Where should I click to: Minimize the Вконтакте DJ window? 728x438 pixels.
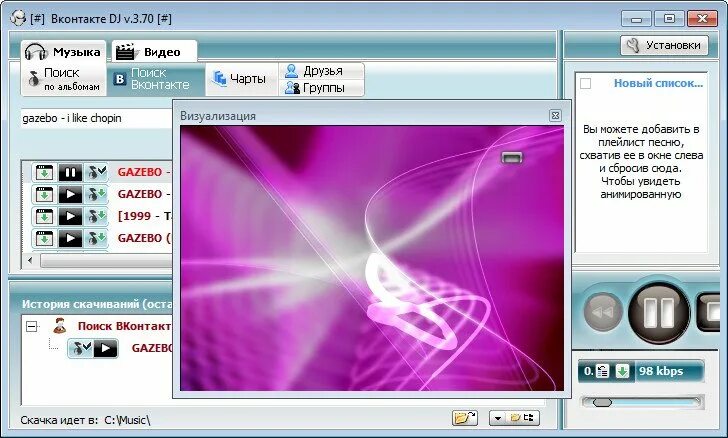pyautogui.click(x=637, y=19)
